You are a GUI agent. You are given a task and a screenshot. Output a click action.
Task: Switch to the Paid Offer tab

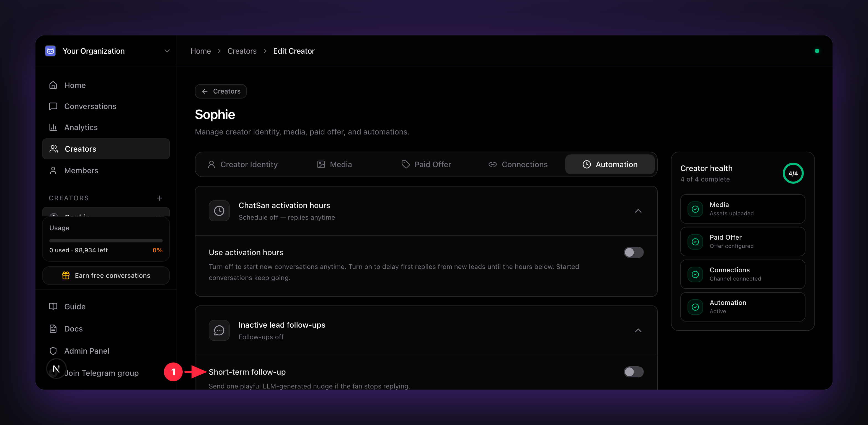426,164
